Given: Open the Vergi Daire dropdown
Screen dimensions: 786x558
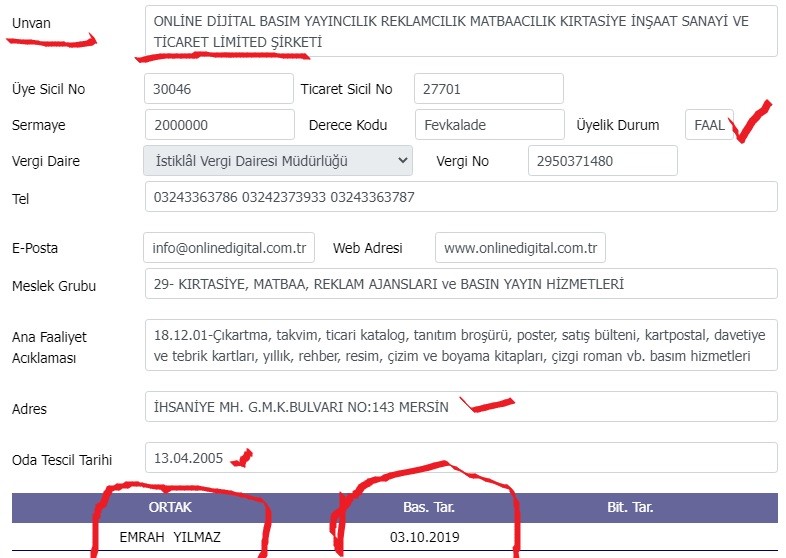Looking at the screenshot, I should pos(278,161).
